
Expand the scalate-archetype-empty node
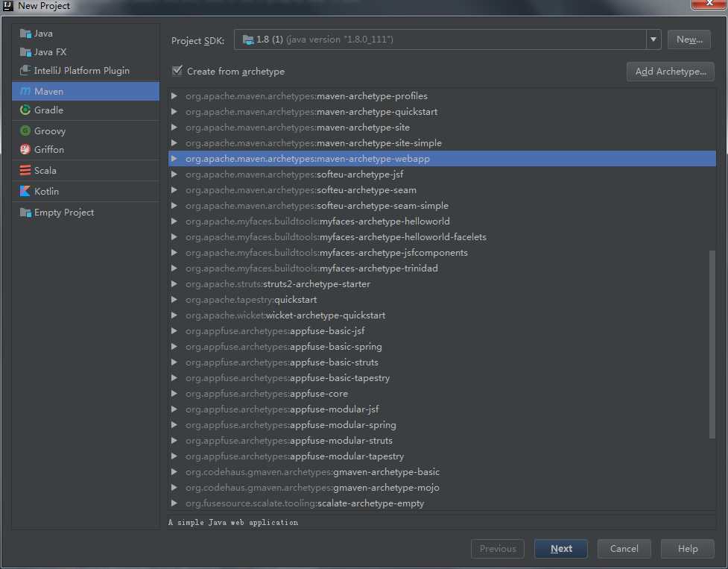(x=174, y=503)
